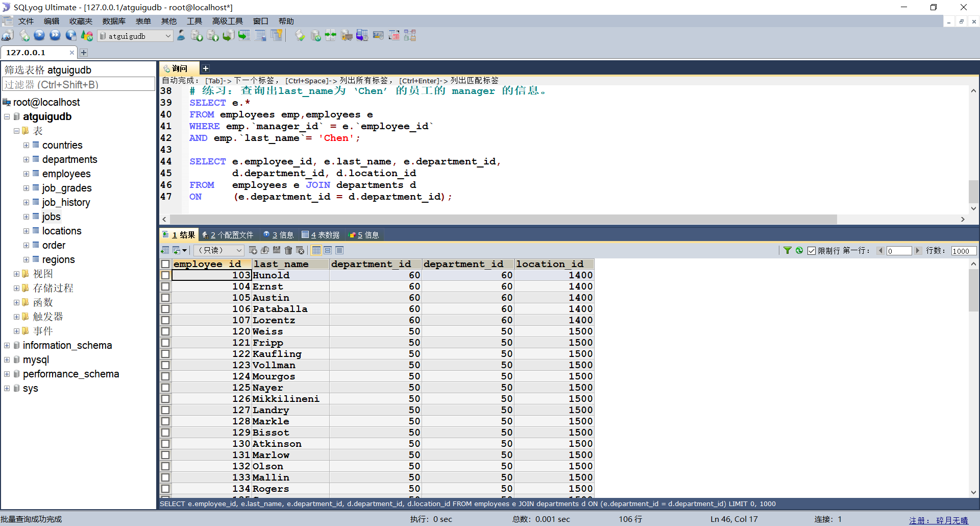Collapse the atguigudb database tree node

click(x=7, y=117)
